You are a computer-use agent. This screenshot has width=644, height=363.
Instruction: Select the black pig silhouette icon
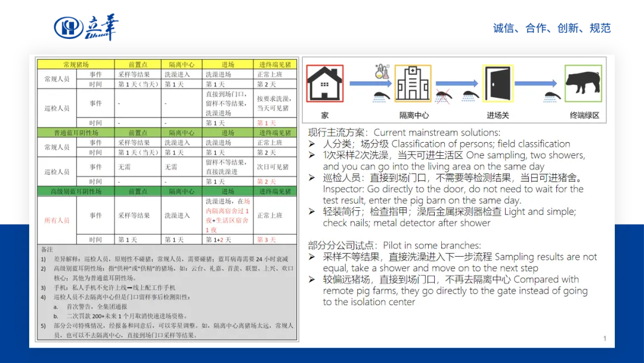583,83
